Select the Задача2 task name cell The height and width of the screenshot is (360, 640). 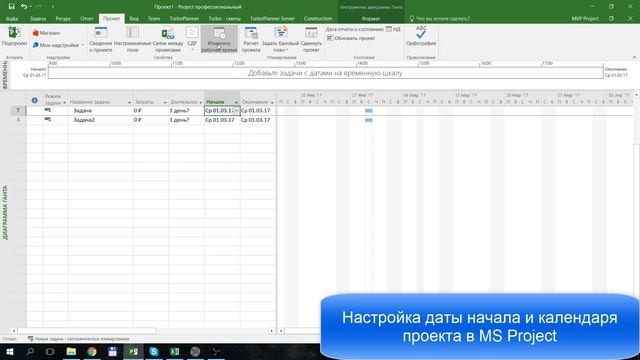[100, 120]
